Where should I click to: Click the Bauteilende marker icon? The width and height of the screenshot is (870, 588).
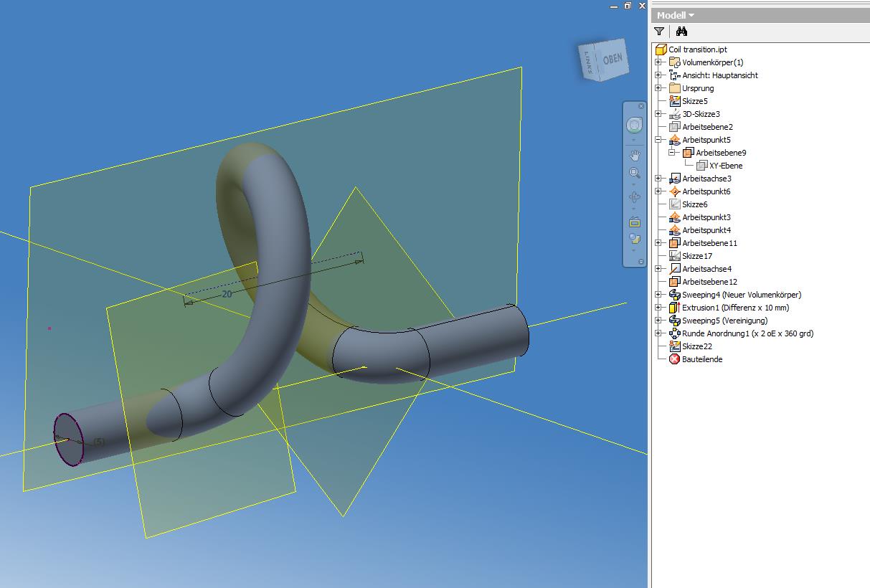coord(673,359)
